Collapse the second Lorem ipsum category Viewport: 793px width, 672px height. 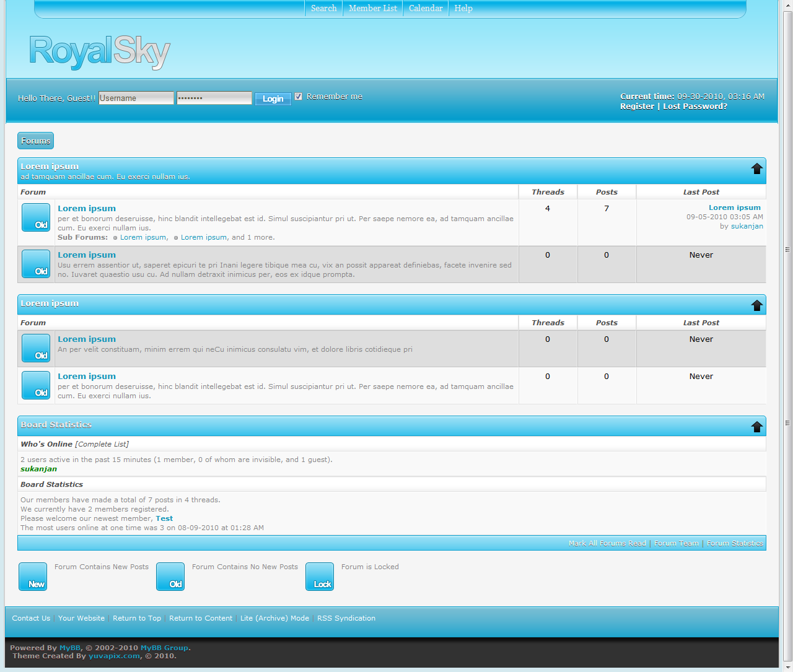(756, 305)
